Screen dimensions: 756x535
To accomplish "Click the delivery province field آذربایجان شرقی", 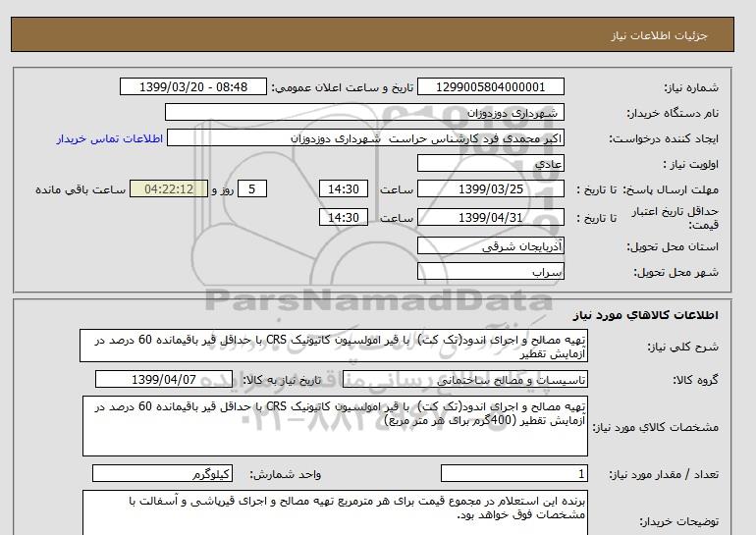I will pyautogui.click(x=490, y=245).
